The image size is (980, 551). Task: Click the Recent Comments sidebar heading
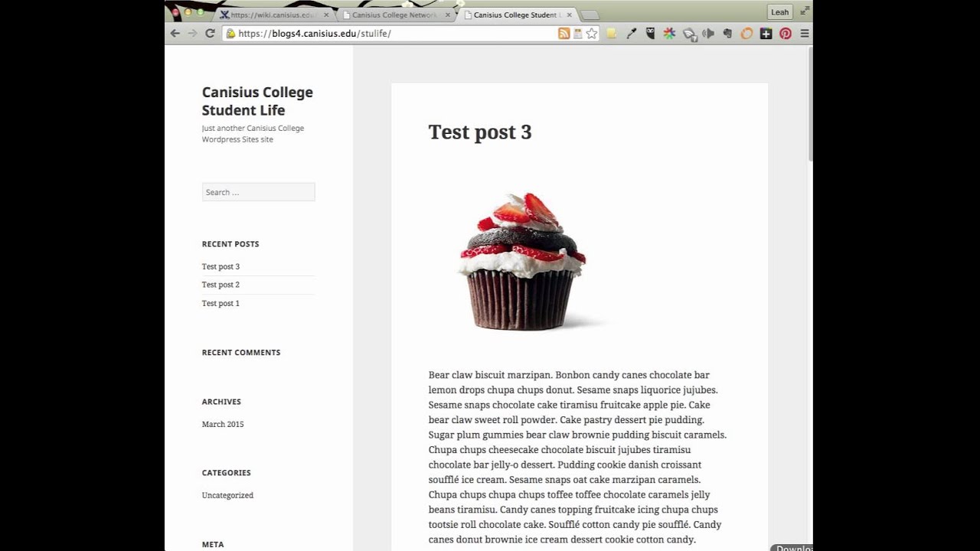(241, 353)
